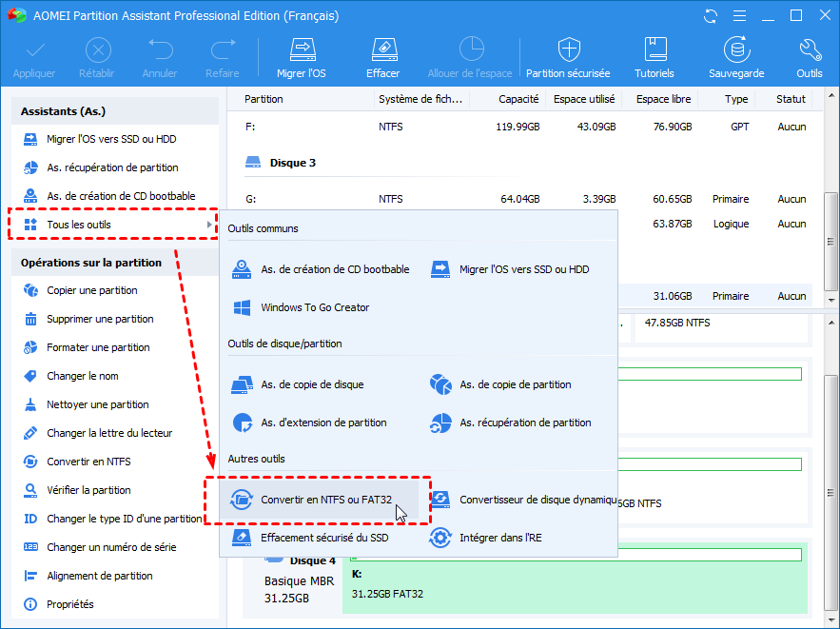Click Changer le type ID d'une partition

[115, 519]
